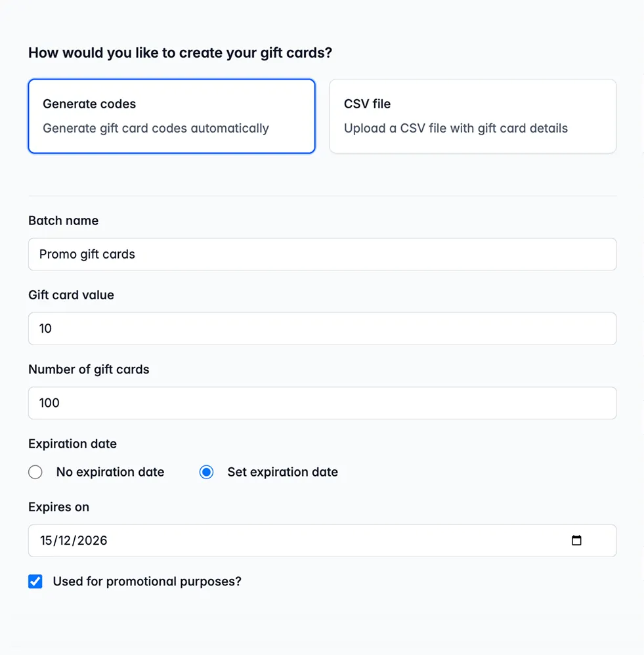Click the calendar picker beside 15/12/2026
Image resolution: width=644 pixels, height=655 pixels.
pyautogui.click(x=576, y=540)
